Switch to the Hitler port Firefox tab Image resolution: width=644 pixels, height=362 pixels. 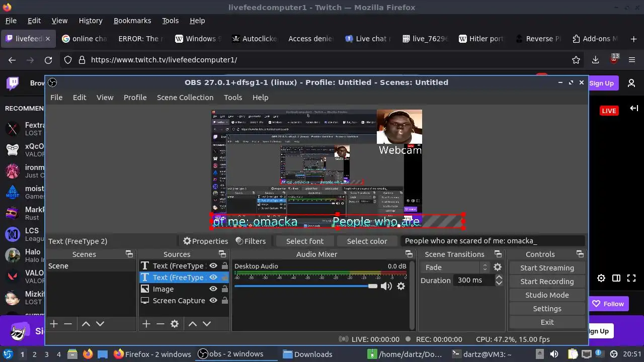[481, 39]
